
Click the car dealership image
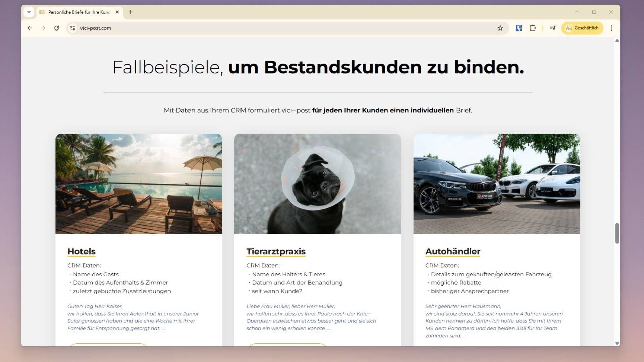(497, 184)
